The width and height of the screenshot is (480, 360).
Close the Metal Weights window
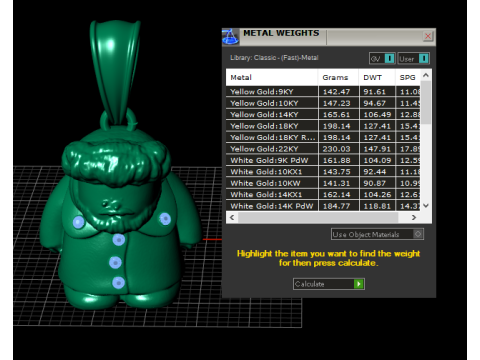pos(428,36)
